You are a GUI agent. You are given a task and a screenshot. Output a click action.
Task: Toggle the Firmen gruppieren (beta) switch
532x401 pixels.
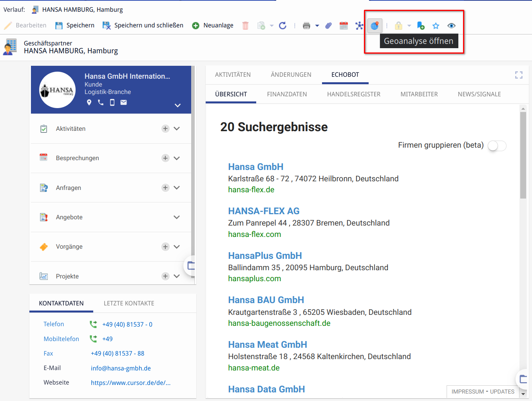click(497, 146)
